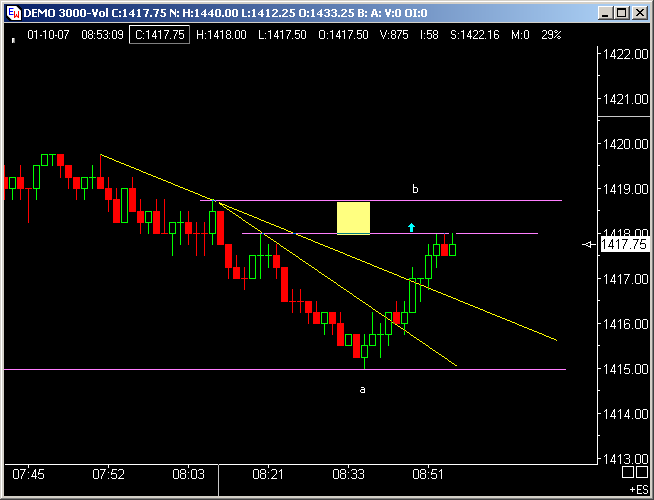Screen dimensions: 654x500
Task: Click the 1414.00 price scale label
Action: pyautogui.click(x=626, y=414)
